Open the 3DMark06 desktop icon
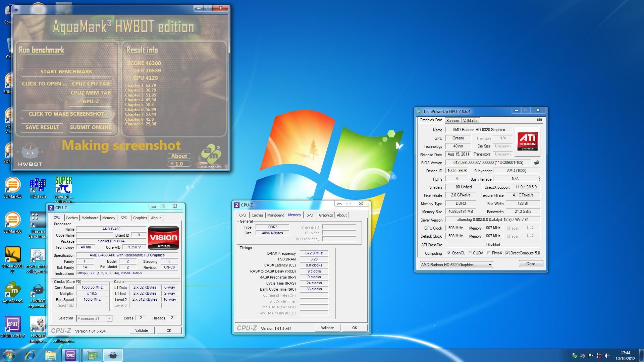This screenshot has width=644, height=362. click(x=12, y=223)
